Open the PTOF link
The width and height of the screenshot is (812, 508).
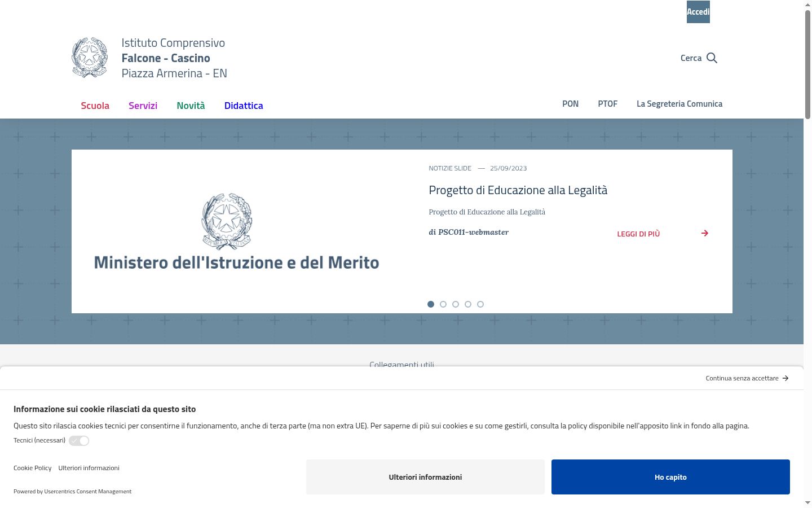point(607,104)
